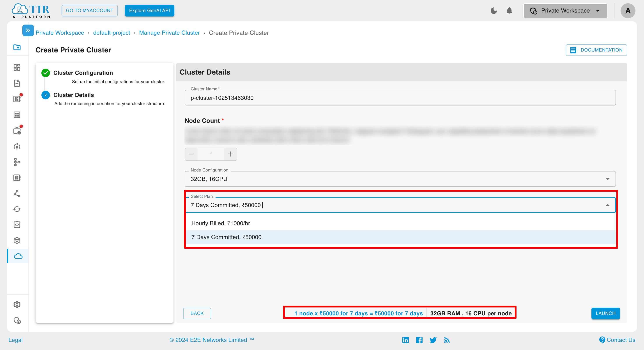
Task: Click GO TO MYACCOUNT button
Action: (90, 11)
